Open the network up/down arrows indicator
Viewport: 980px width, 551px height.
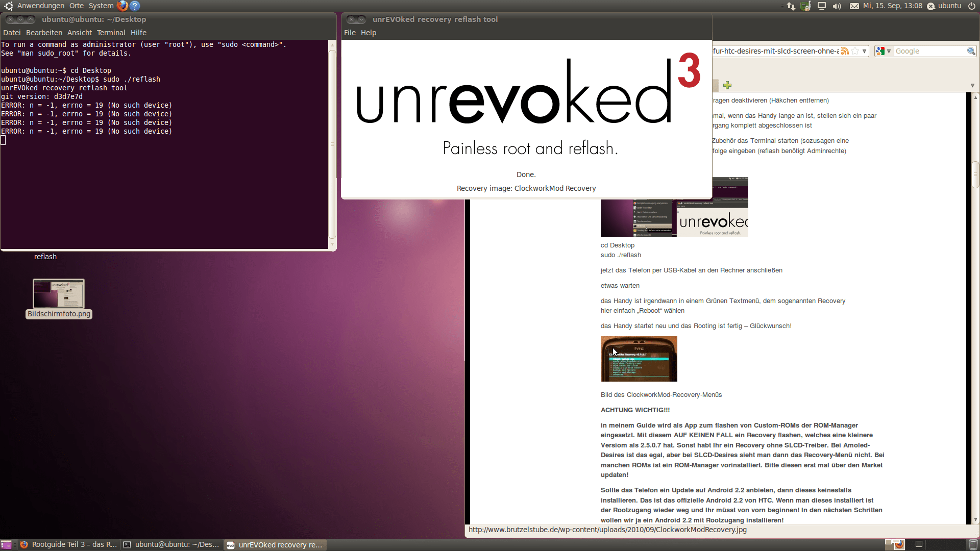click(791, 6)
